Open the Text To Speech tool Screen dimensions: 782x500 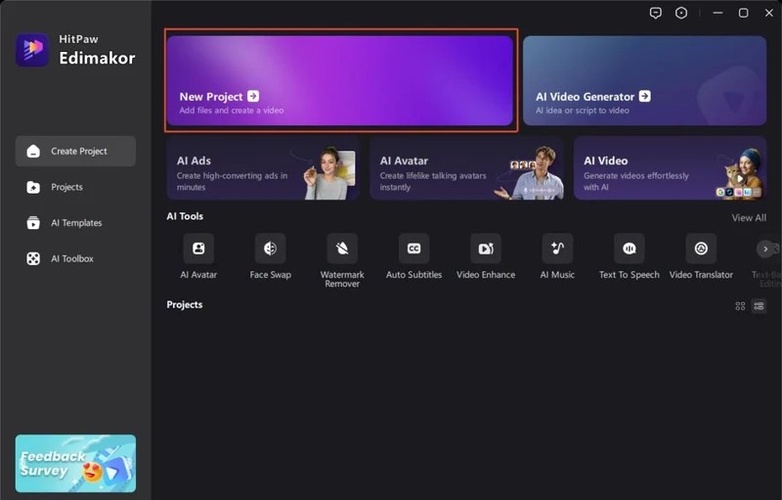point(629,248)
